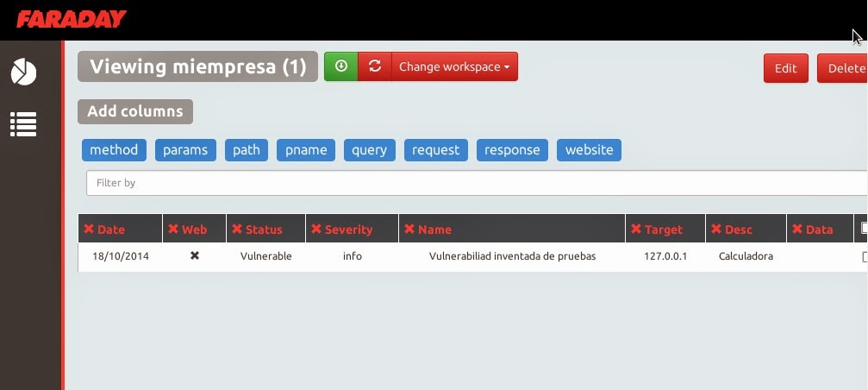
Task: Toggle the select-all checkbox in table header
Action: (x=865, y=229)
